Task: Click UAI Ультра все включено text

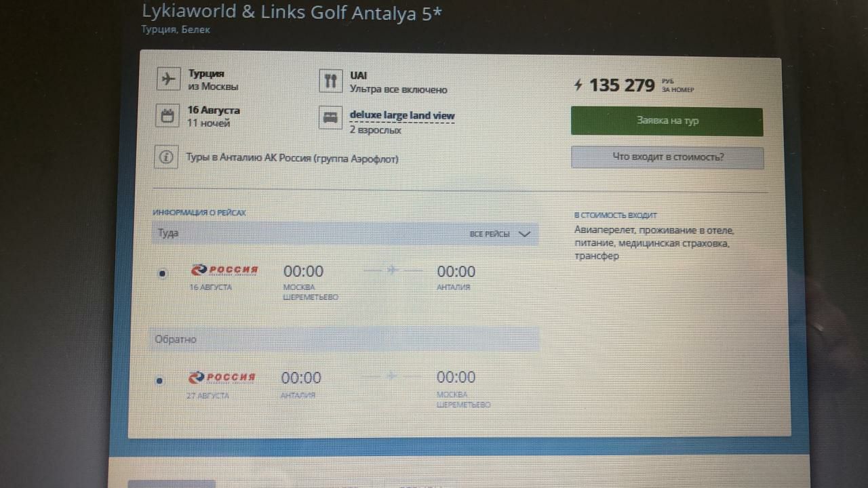Action: (398, 83)
